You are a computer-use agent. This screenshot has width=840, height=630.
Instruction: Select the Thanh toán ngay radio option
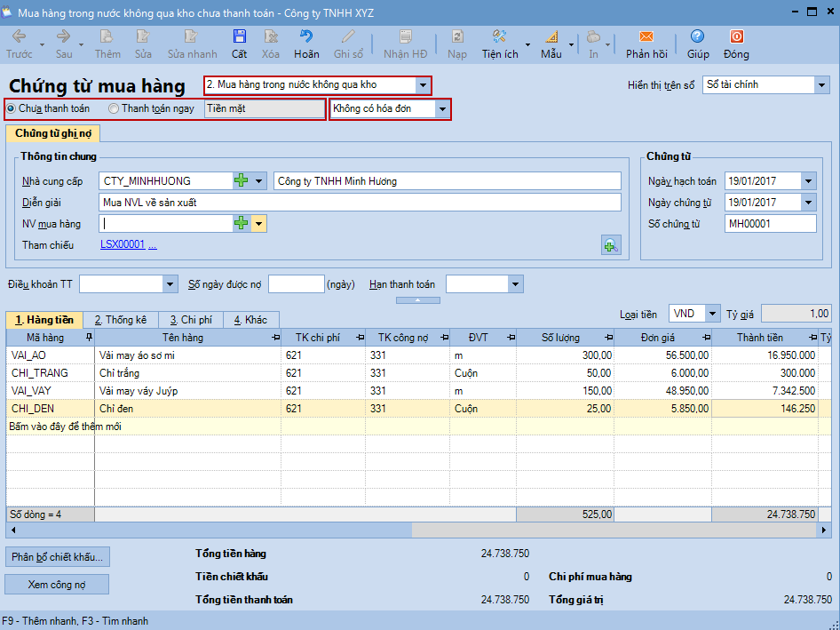114,108
